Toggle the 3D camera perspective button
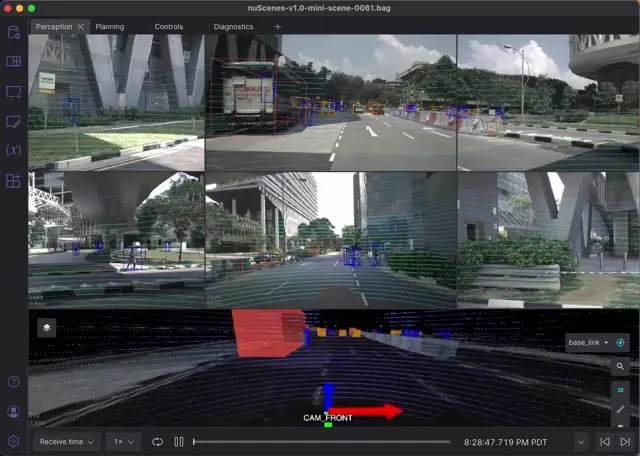Viewport: 640px width, 456px height. click(x=620, y=389)
